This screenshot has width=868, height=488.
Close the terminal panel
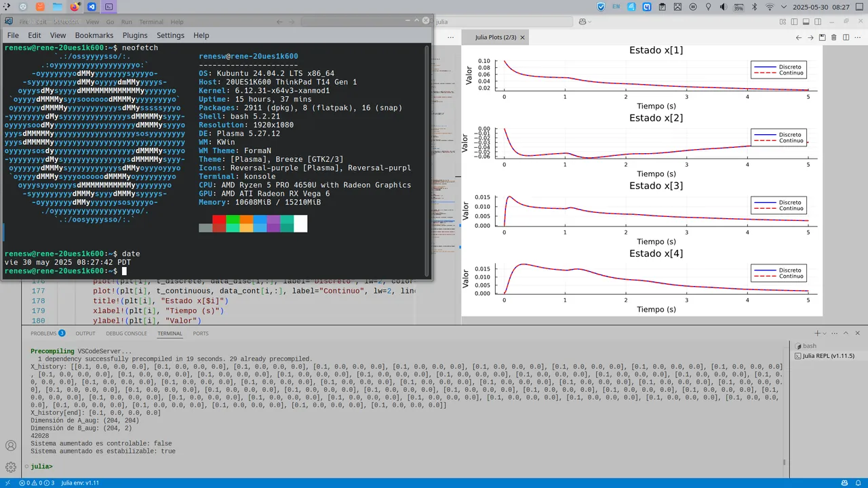point(858,333)
